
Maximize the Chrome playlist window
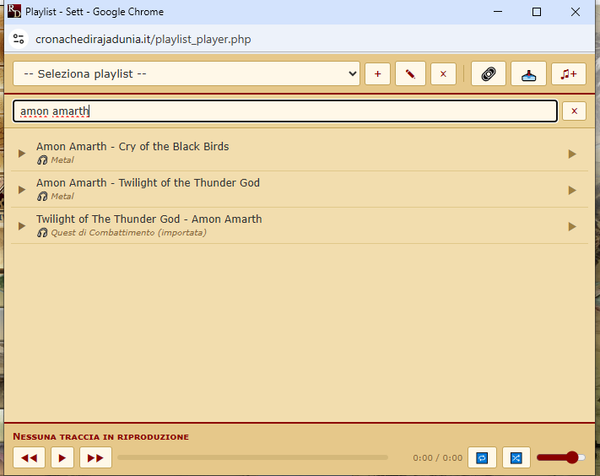pos(536,12)
